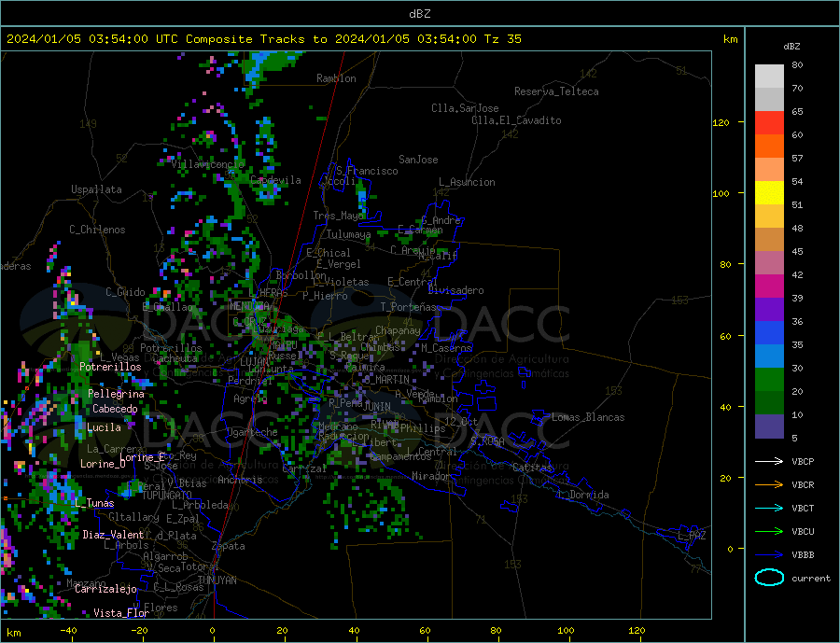This screenshot has width=840, height=643.
Task: Select the slate 5-10 dBZ swatch
Action: coord(769,426)
